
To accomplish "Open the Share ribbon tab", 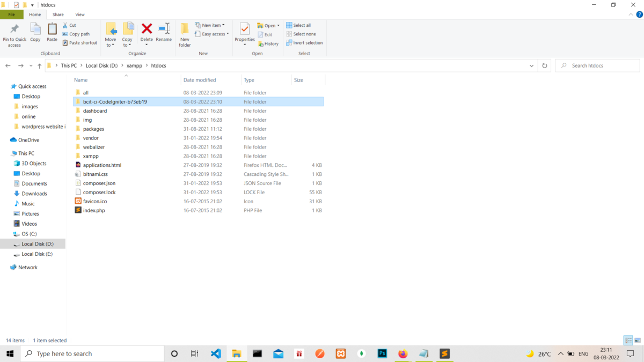I will (x=57, y=14).
